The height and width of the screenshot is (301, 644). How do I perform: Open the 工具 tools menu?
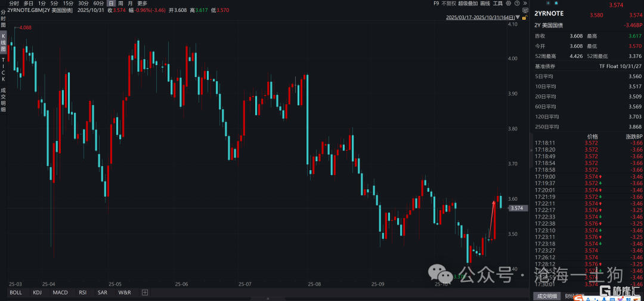[497, 3]
